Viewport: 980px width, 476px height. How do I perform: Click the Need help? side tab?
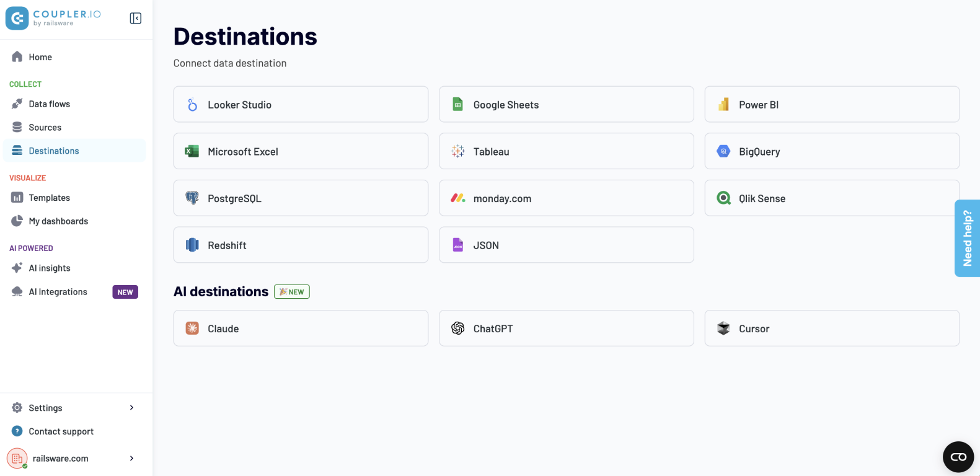pyautogui.click(x=967, y=238)
